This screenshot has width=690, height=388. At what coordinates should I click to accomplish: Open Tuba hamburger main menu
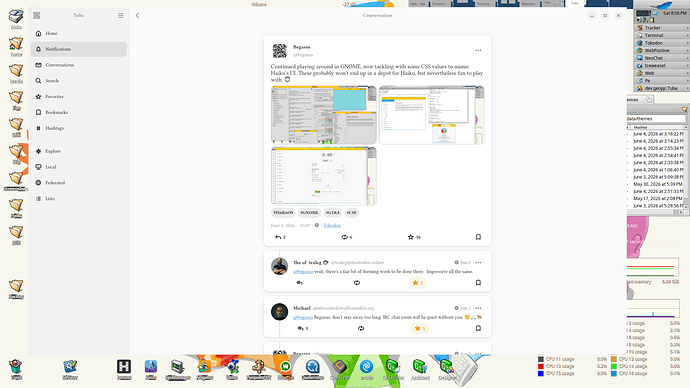(121, 15)
